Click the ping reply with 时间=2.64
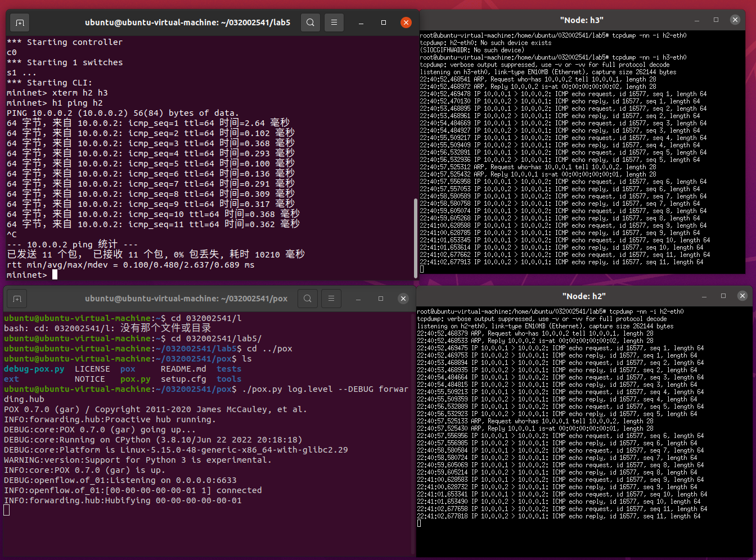This screenshot has height=560, width=756. tap(148, 123)
